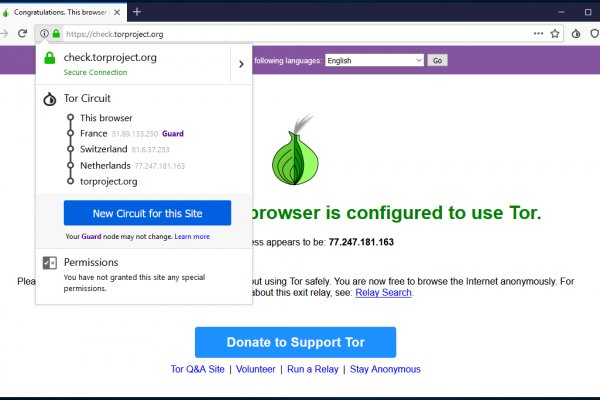Click the address bar URL text
Image resolution: width=600 pixels, height=400 pixels.
115,34
